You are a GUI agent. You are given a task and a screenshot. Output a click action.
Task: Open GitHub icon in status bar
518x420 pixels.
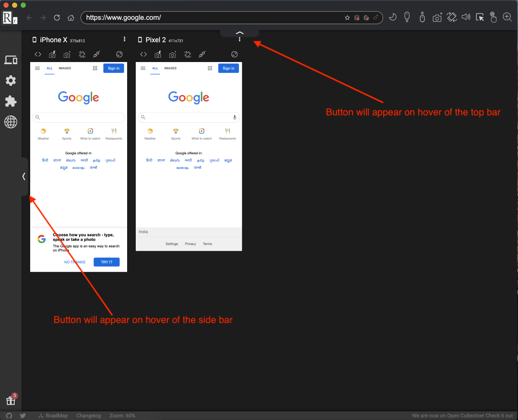[x=9, y=416]
